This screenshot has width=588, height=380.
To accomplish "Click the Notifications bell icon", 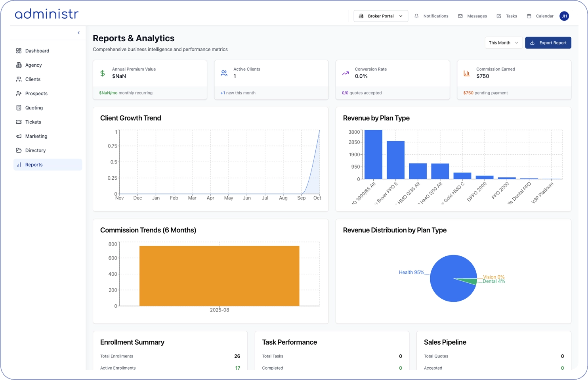I will (416, 16).
